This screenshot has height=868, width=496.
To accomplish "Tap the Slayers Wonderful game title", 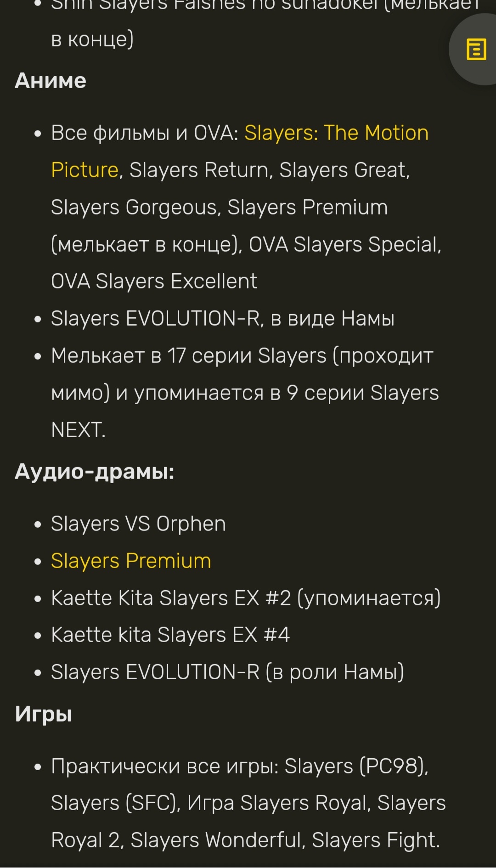I will click(216, 840).
